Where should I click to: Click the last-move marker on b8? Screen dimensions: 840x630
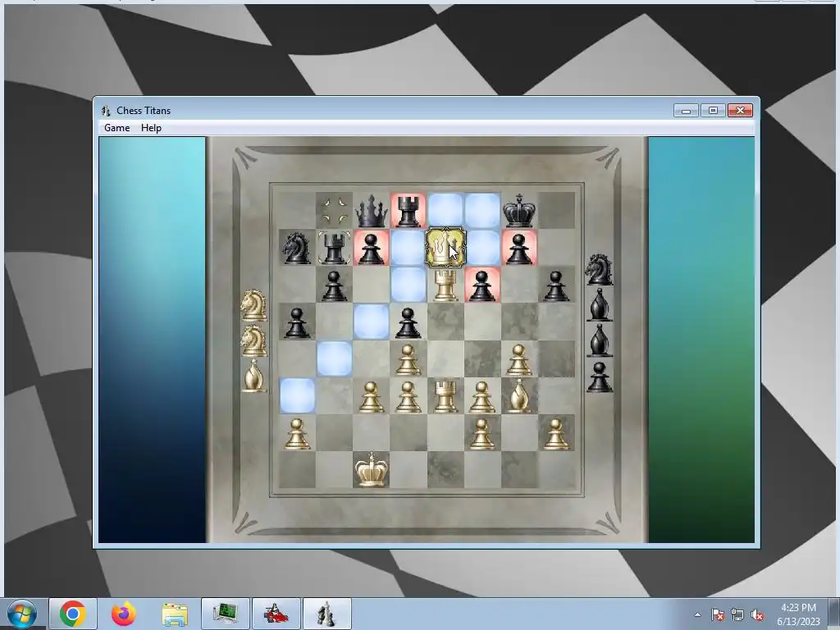(334, 211)
